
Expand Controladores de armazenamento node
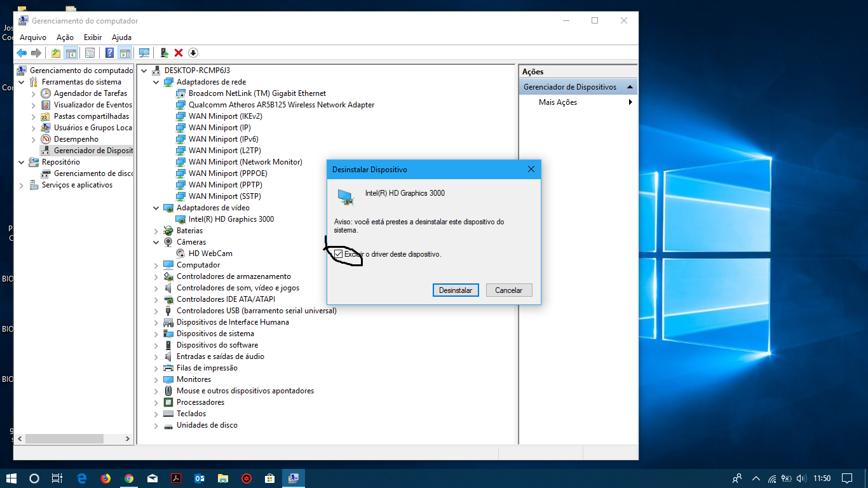click(156, 276)
